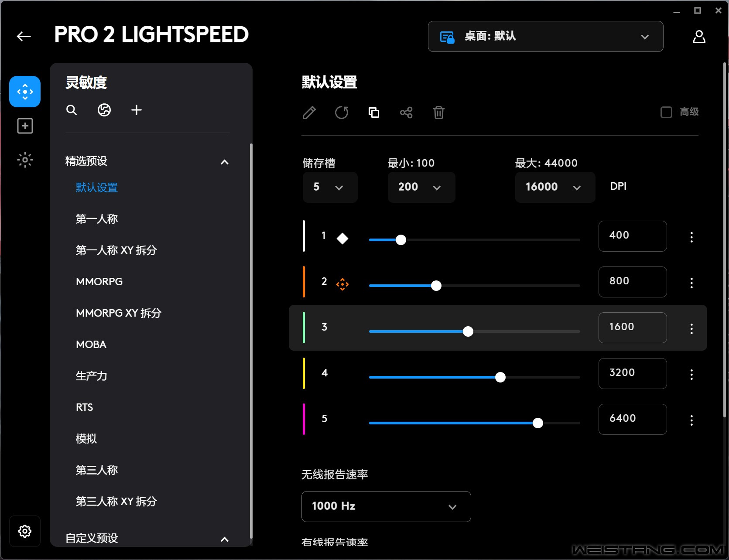
Task: Select the 第一人称 preset
Action: click(97, 219)
